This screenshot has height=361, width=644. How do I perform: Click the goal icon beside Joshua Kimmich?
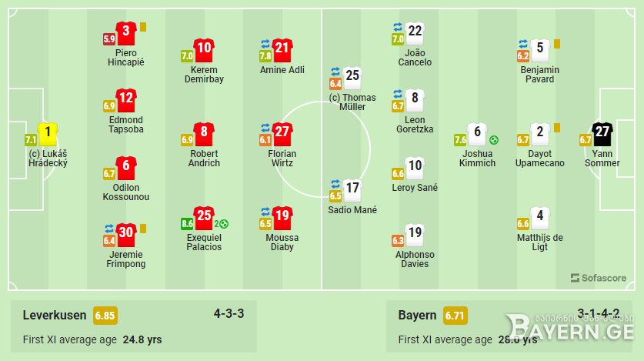point(494,140)
